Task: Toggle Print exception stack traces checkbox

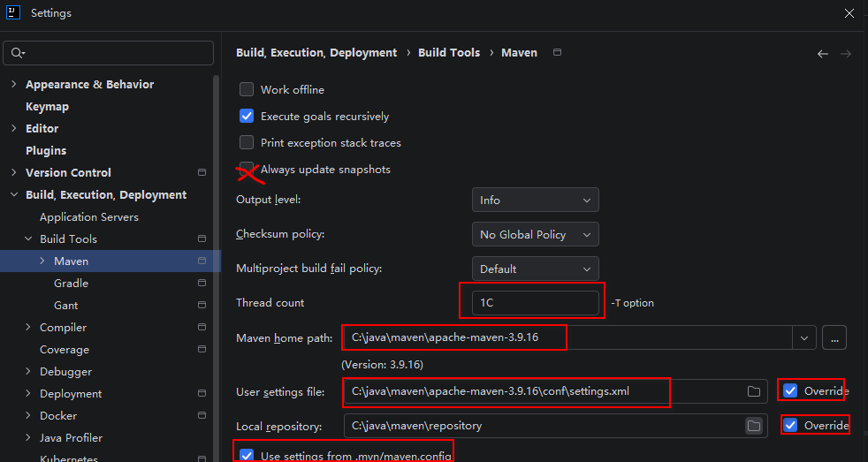Action: point(247,142)
